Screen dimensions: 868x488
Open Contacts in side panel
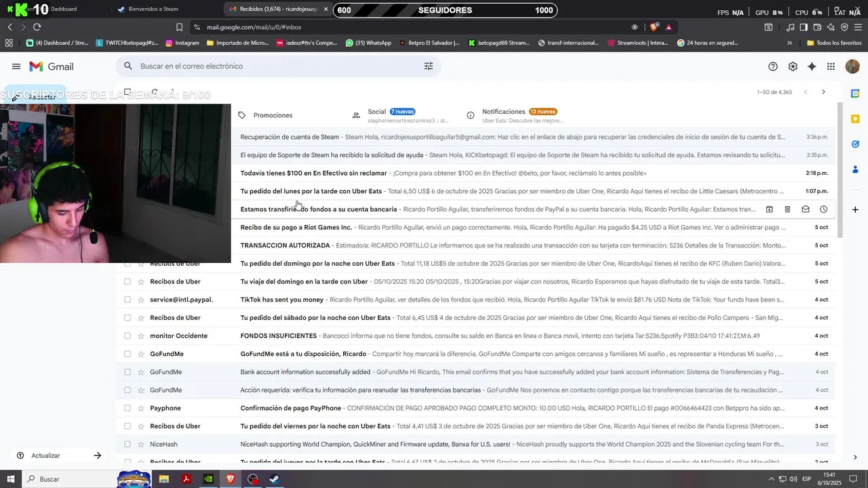pos(855,169)
